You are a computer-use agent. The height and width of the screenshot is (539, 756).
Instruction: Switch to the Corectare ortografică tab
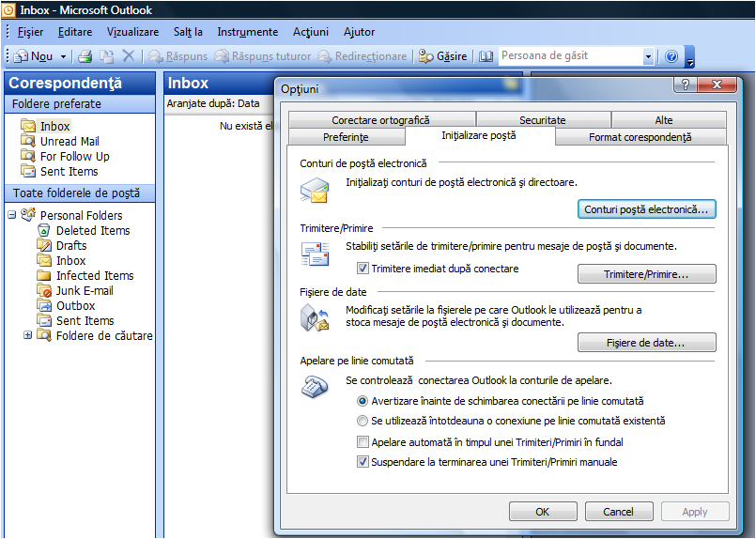pos(381,120)
